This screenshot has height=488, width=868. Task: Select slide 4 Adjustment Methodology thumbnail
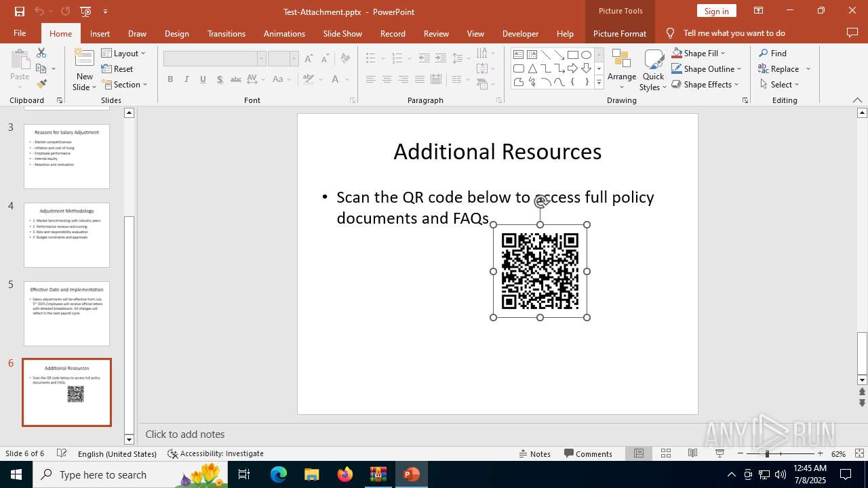(66, 235)
